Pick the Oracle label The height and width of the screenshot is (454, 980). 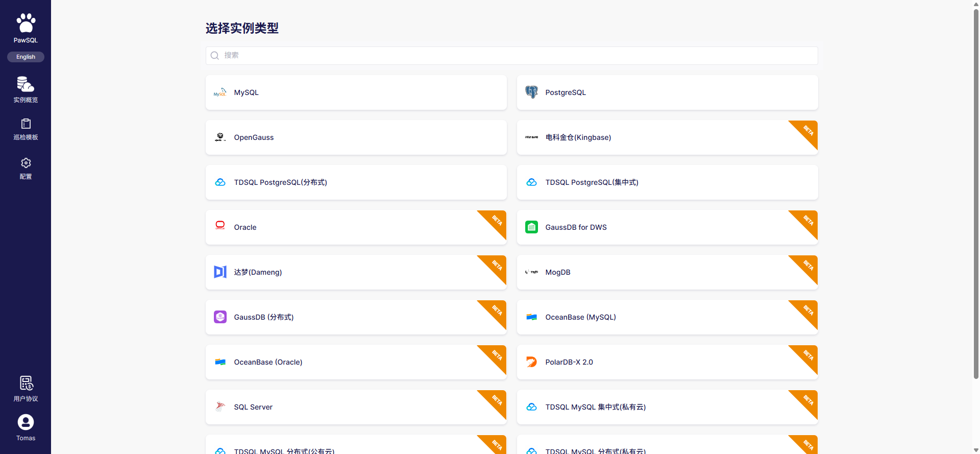[245, 227]
